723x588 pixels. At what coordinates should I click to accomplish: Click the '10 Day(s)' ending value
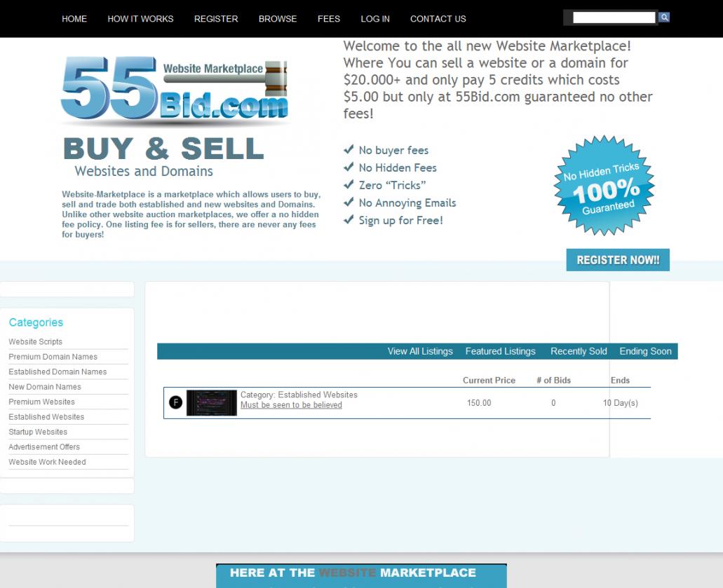pyautogui.click(x=621, y=403)
